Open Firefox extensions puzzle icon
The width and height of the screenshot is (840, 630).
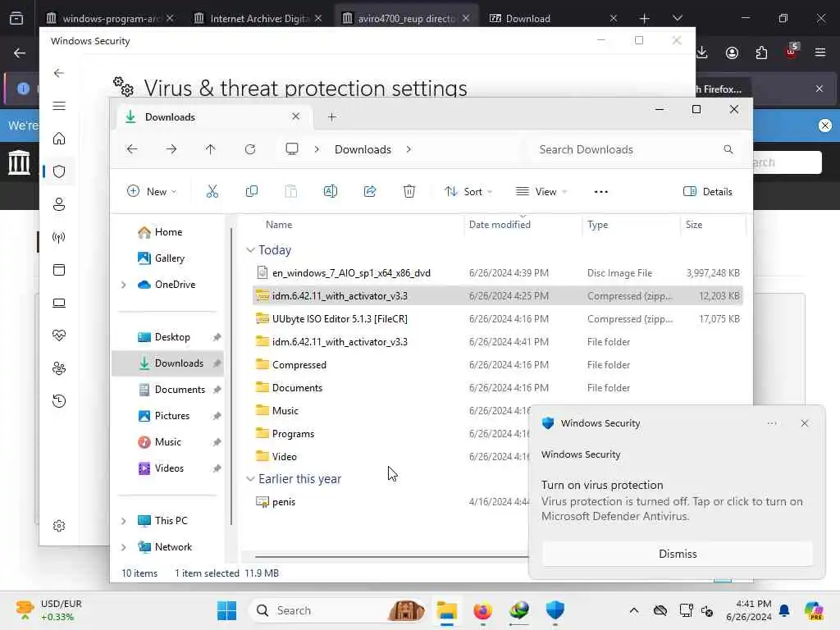[761, 52]
